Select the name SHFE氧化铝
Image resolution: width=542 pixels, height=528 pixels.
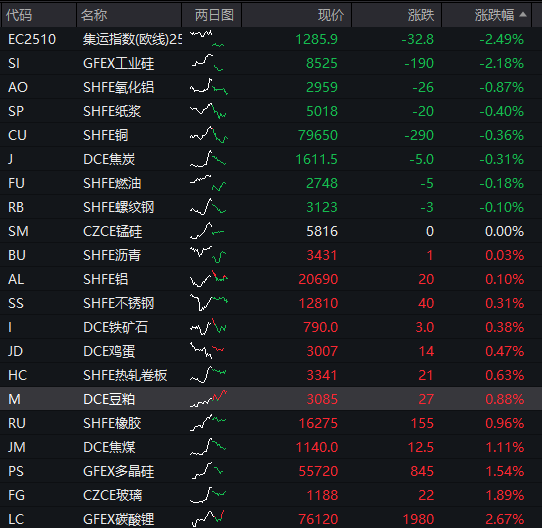[x=119, y=87]
